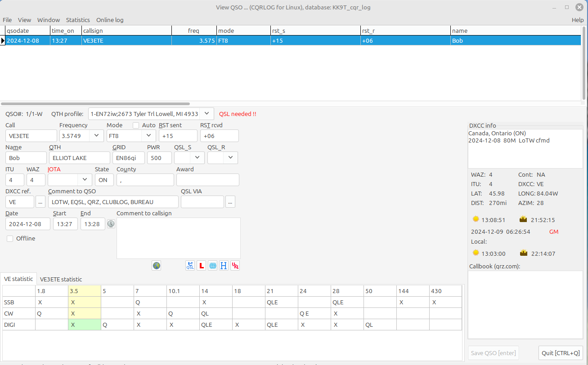This screenshot has height=365, width=588.
Task: Open the File menu
Action: click(x=7, y=20)
